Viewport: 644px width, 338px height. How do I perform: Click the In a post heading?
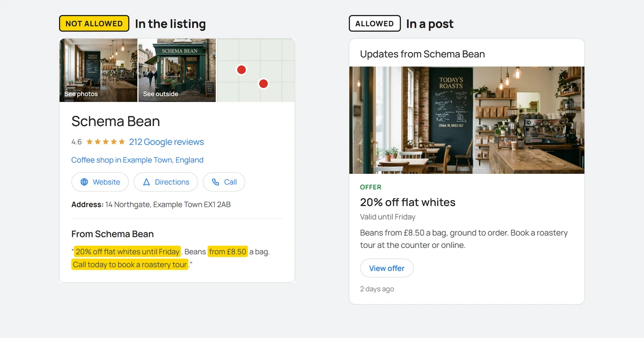430,24
